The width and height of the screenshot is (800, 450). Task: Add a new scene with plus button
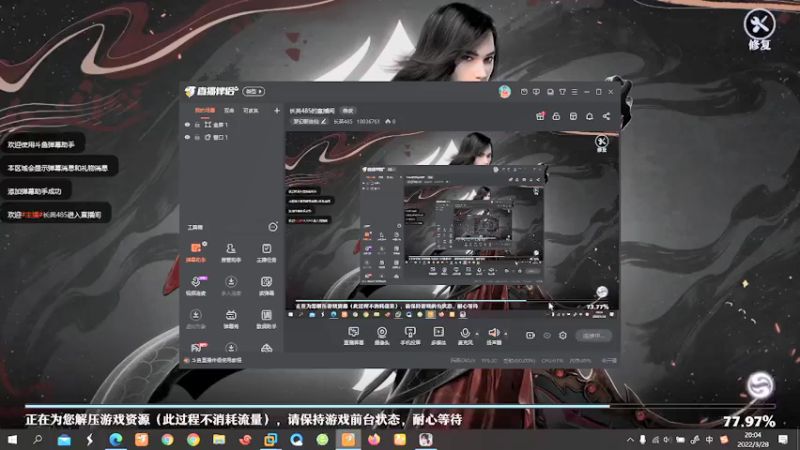tap(277, 111)
